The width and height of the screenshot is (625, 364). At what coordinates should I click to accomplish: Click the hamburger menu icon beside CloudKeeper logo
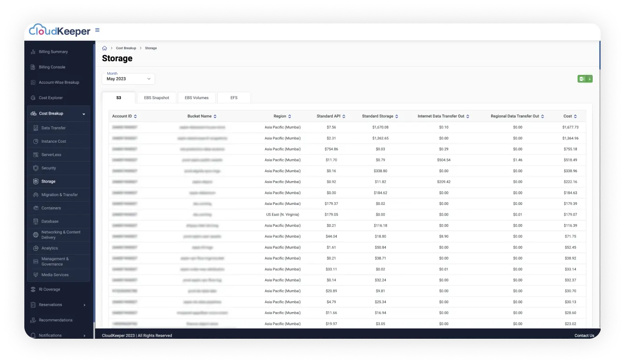pyautogui.click(x=97, y=30)
